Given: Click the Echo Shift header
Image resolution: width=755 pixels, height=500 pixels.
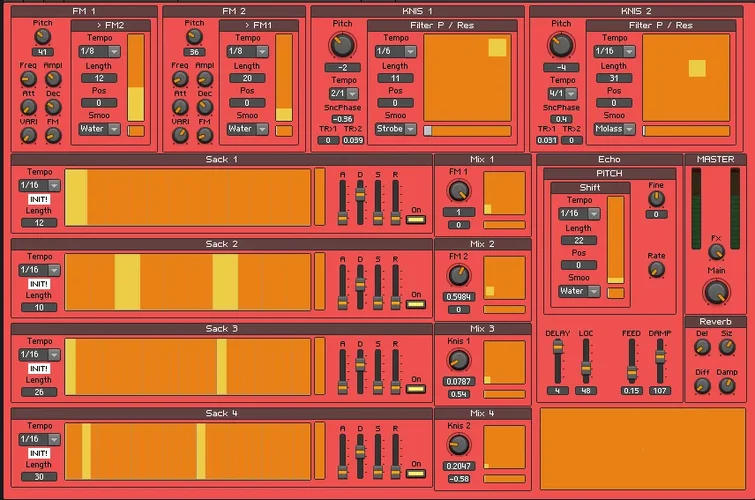Looking at the screenshot, I should 590,187.
